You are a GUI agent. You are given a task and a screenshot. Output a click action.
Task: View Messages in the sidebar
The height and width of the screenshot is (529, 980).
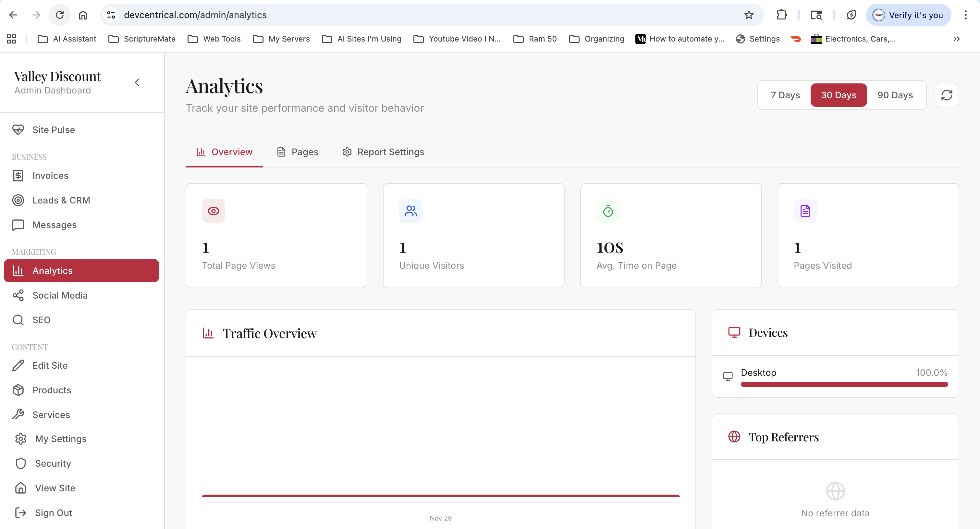(55, 225)
